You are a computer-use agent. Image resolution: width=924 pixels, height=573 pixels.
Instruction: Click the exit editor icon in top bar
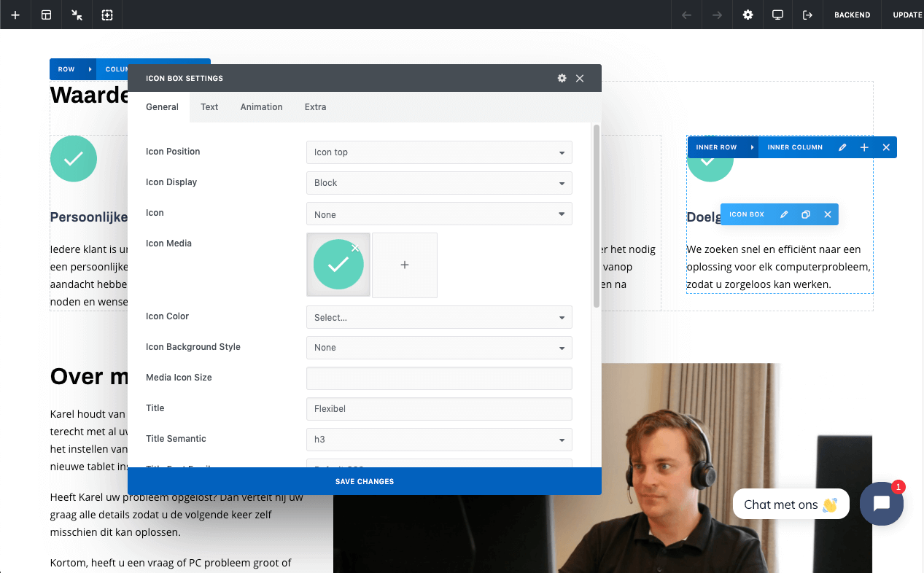pyautogui.click(x=808, y=15)
